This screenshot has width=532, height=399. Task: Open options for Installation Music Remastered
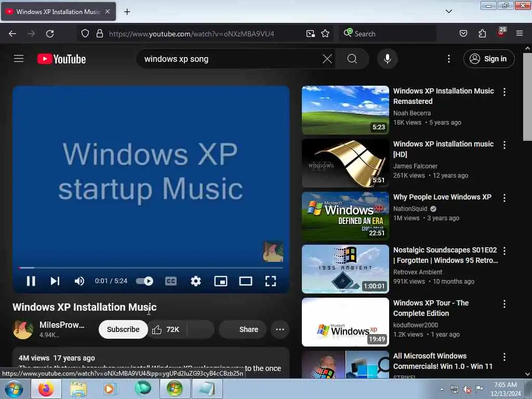(x=504, y=92)
